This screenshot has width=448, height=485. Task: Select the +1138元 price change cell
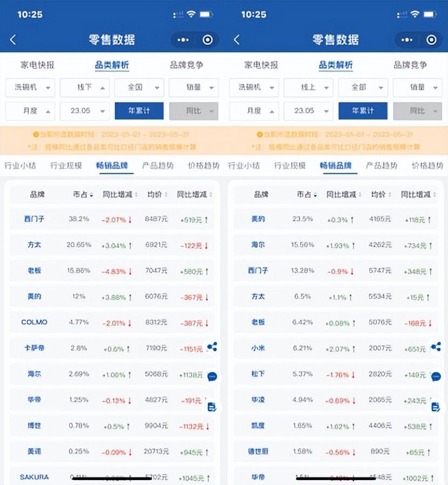[x=191, y=375]
